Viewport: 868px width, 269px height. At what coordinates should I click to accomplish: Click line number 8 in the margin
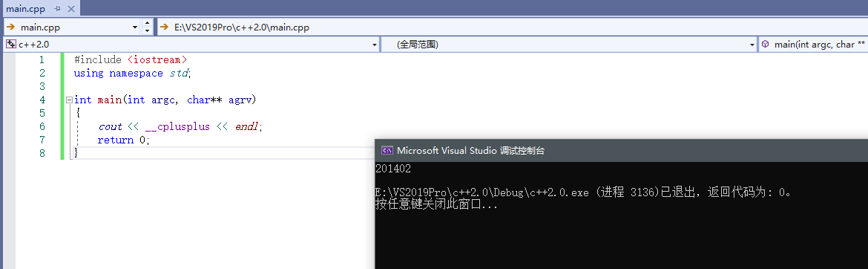click(x=42, y=153)
